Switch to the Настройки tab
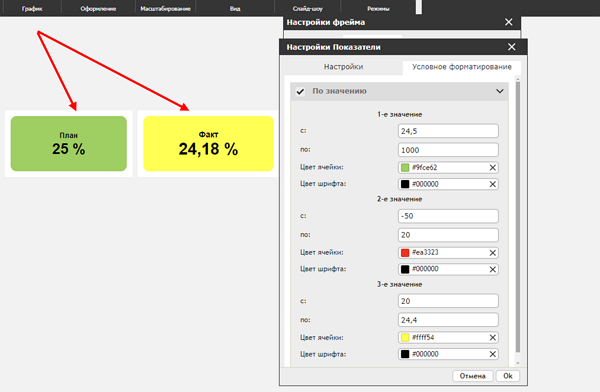Viewport: 600px width, 392px height. click(x=343, y=67)
